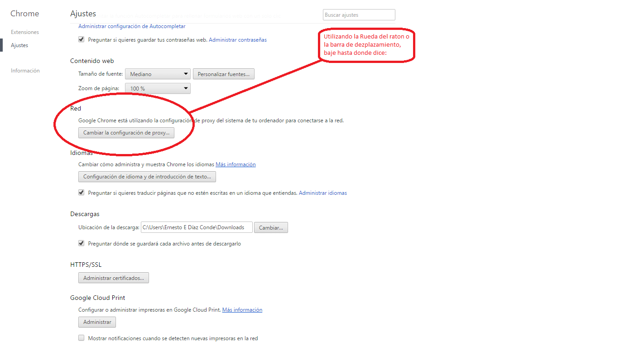The width and height of the screenshot is (644, 347).
Task: Open Más información link under Idiomas
Action: pos(235,164)
